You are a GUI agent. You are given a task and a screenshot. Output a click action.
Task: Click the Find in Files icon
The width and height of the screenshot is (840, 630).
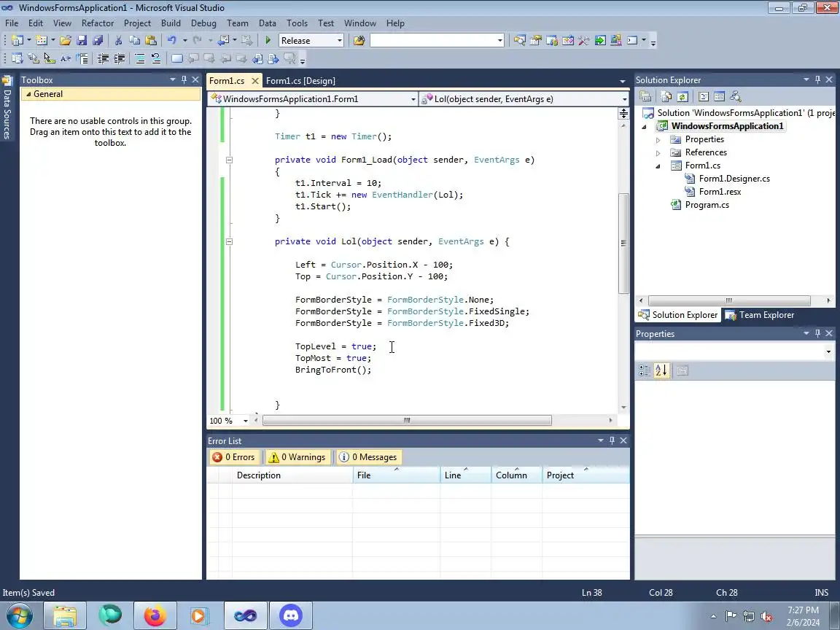[x=359, y=40]
